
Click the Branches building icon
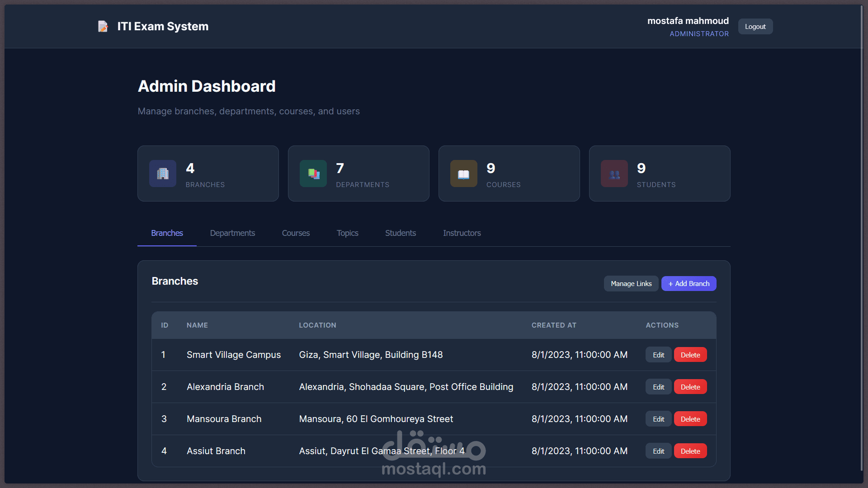[x=163, y=174]
